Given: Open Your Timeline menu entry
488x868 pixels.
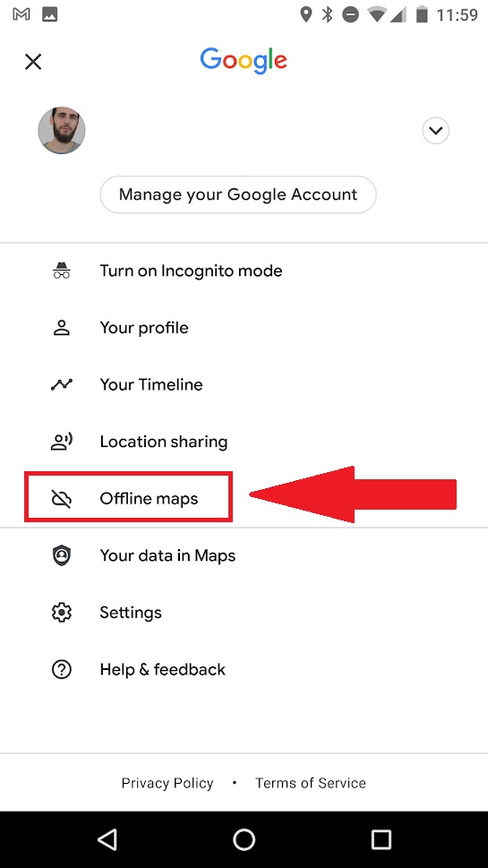Looking at the screenshot, I should click(244, 384).
